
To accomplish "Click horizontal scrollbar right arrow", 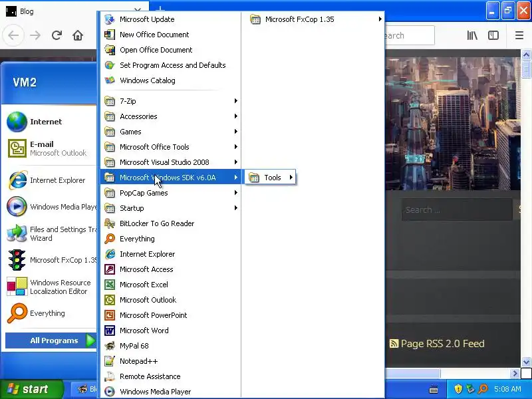I will point(515,374).
